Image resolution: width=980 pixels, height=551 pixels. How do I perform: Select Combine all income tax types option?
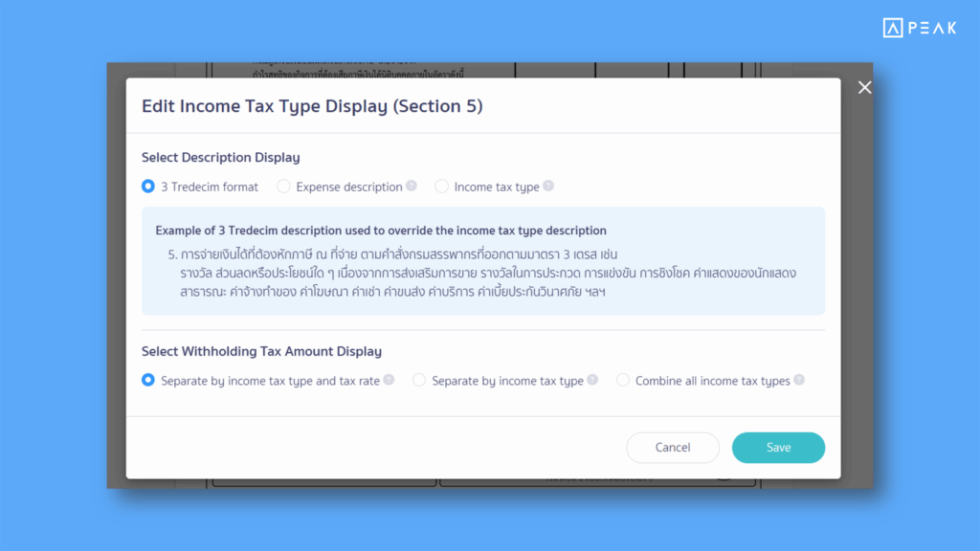pyautogui.click(x=623, y=381)
